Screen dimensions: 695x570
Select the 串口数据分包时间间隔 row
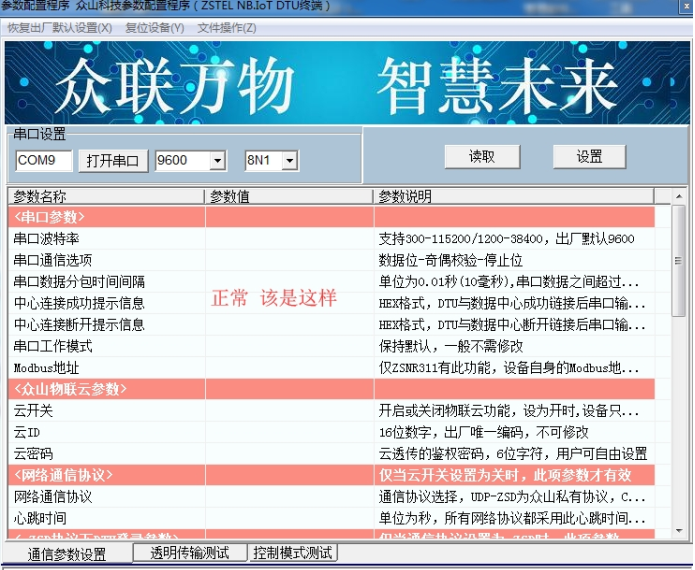tap(331, 282)
